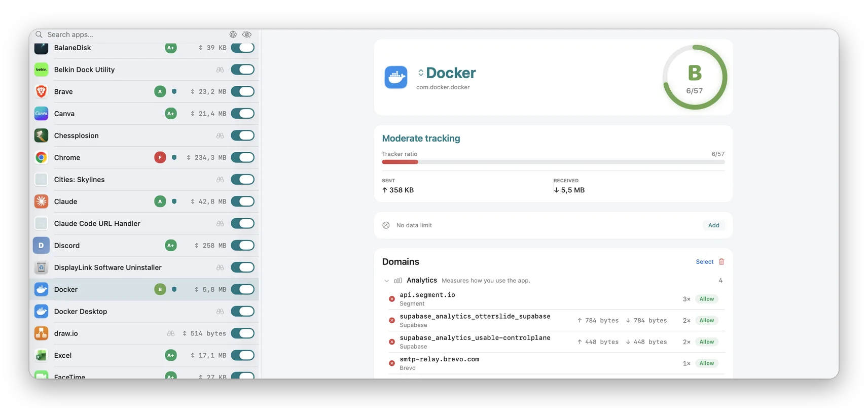Click the red F grade badge for Chrome
This screenshot has height=408, width=868.
coord(160,157)
